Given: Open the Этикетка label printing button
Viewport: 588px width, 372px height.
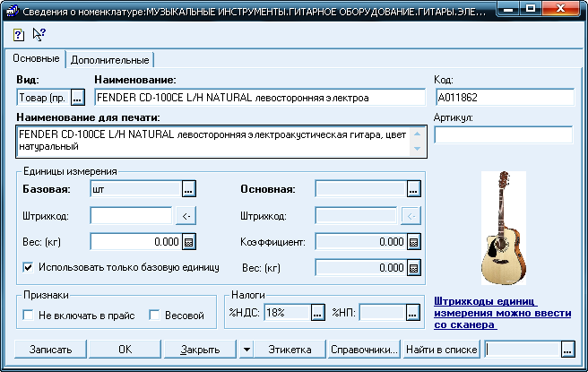Looking at the screenshot, I should pos(290,350).
